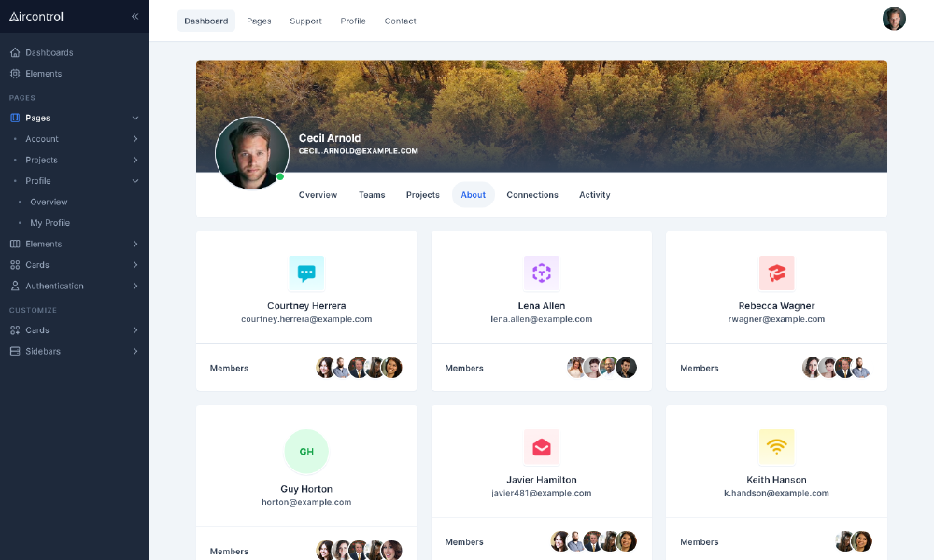Open the Teams tab on Cecil Arnold's profile
The height and width of the screenshot is (560, 934).
372,195
